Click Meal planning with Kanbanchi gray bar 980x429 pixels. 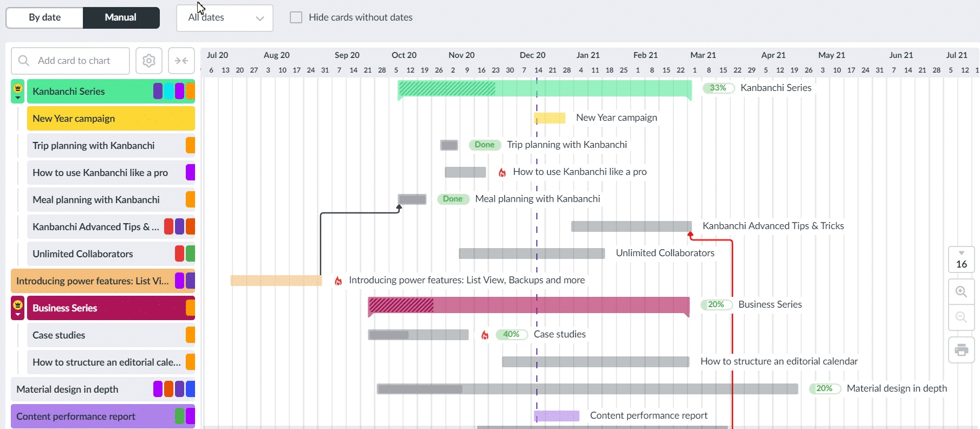412,199
